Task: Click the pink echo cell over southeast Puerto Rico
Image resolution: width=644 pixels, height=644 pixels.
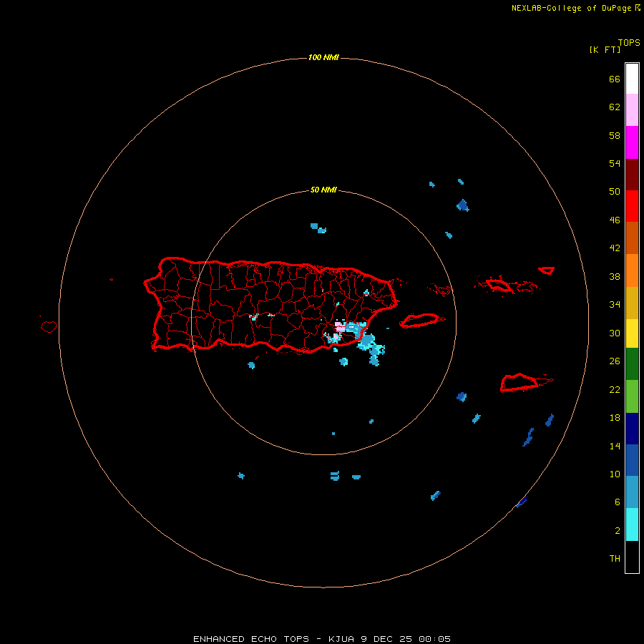Action: click(340, 326)
